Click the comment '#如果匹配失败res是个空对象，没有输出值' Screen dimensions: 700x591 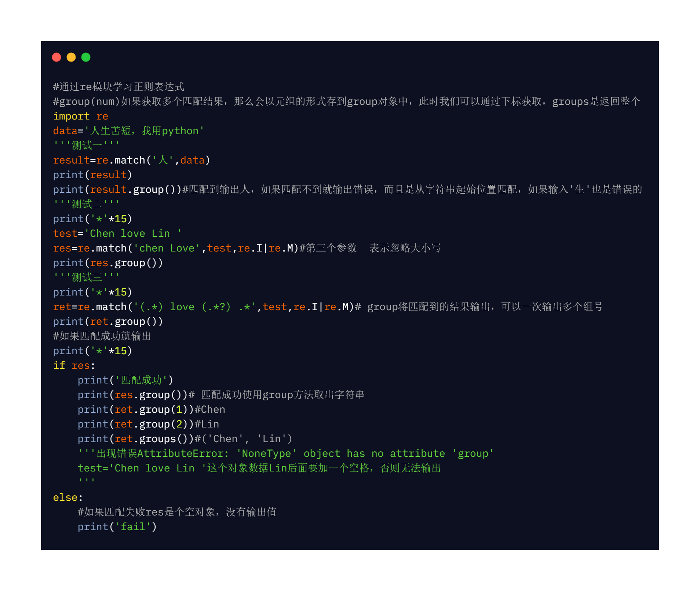click(x=177, y=512)
